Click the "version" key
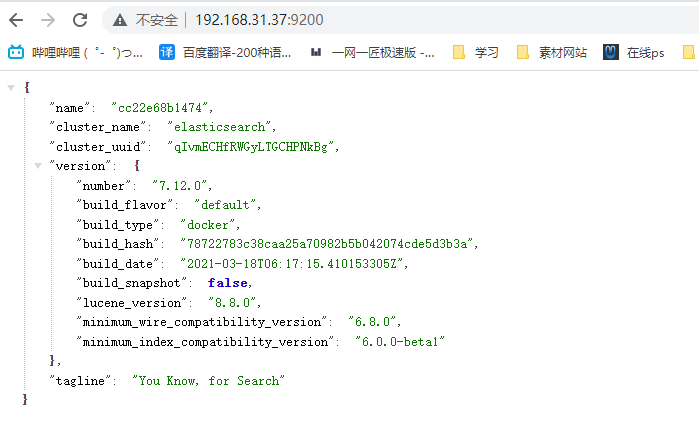 click(x=80, y=166)
